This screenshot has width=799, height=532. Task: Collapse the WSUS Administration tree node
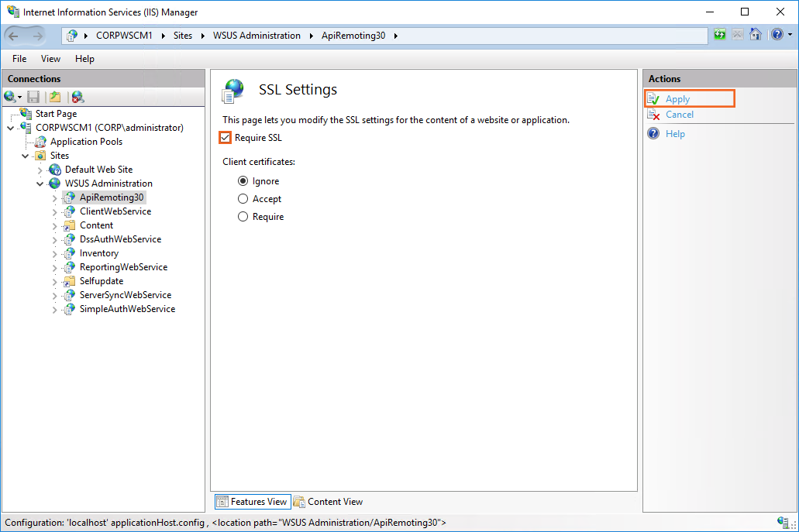[40, 184]
